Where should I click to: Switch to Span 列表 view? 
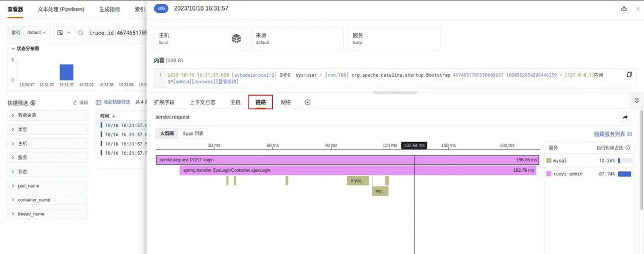click(x=194, y=134)
